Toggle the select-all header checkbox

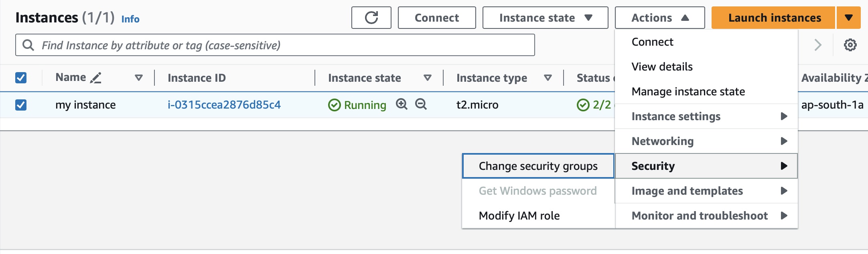tap(21, 78)
